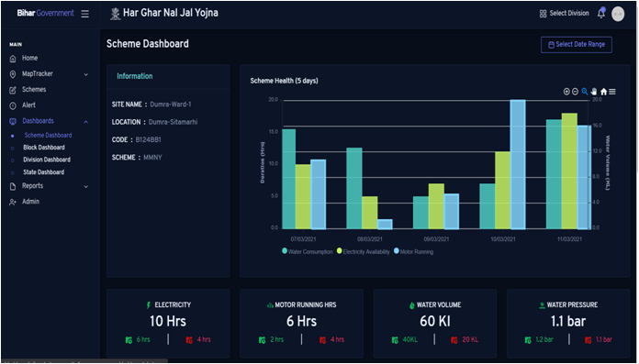Open Block Dashboard submenu item
Screen dimensions: 639x364
coord(44,148)
